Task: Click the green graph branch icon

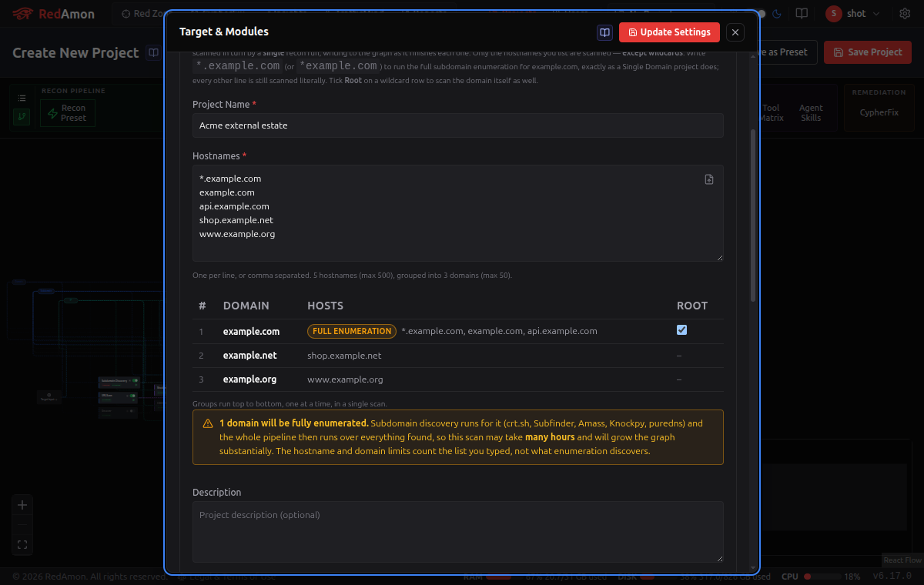Action: coord(22,117)
